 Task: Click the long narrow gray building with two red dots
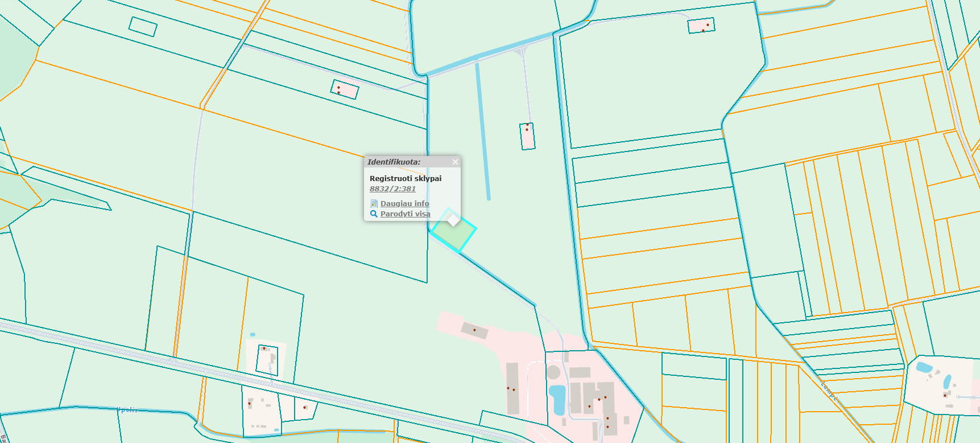pyautogui.click(x=512, y=388)
